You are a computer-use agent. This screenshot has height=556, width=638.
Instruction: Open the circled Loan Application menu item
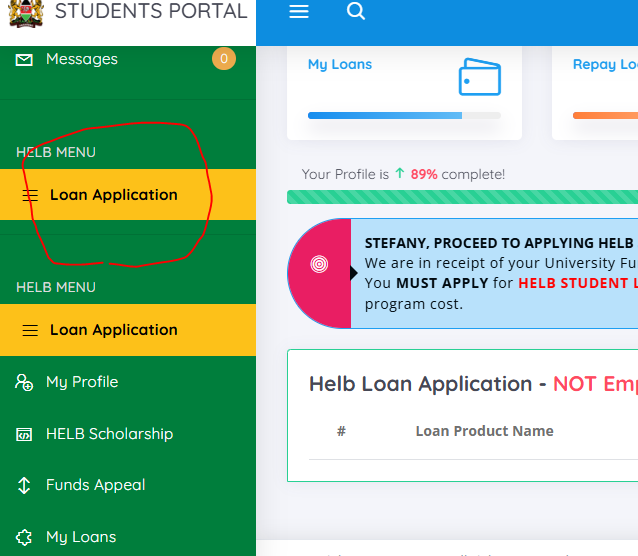click(113, 195)
